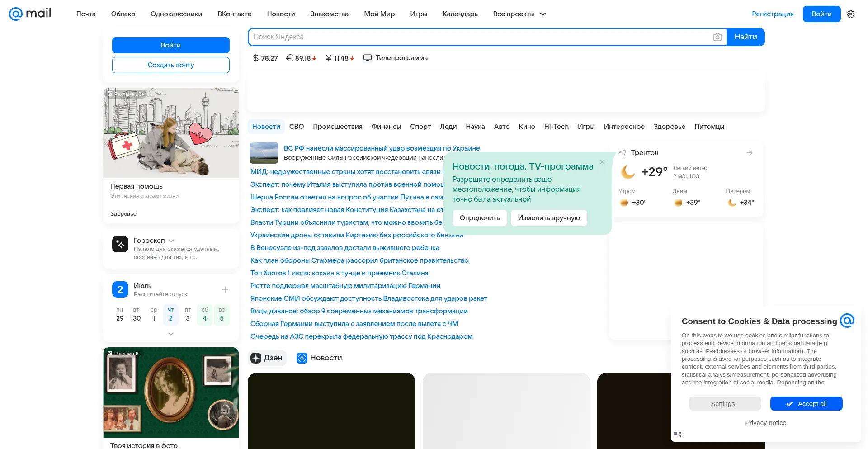868x449 pixels.
Task: Open news thumbnail about strike on Ukraine
Action: point(264,153)
